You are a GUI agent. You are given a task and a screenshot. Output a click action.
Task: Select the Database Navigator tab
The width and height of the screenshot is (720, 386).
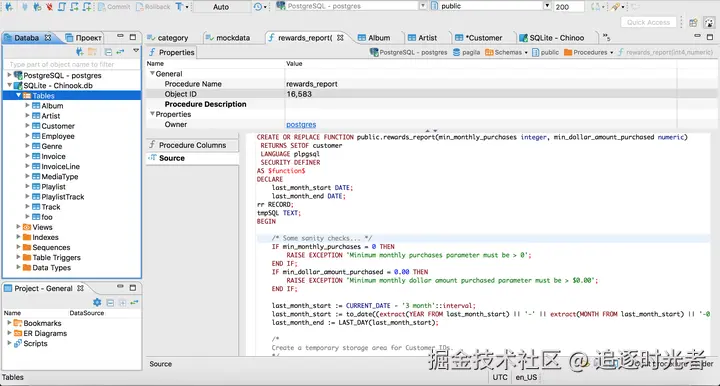[27, 38]
